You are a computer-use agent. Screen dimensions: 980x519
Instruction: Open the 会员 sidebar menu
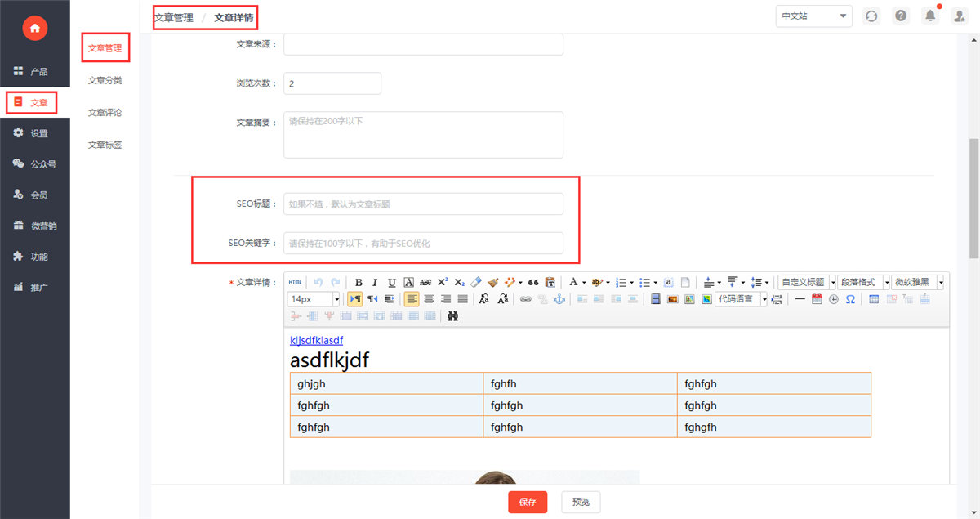[x=34, y=195]
